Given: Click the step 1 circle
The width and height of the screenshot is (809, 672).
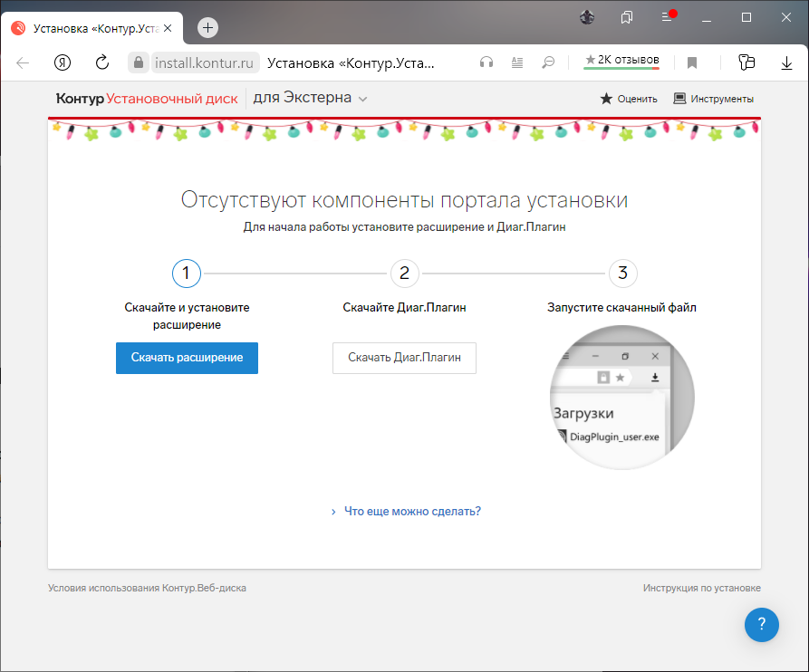Looking at the screenshot, I should click(x=187, y=273).
